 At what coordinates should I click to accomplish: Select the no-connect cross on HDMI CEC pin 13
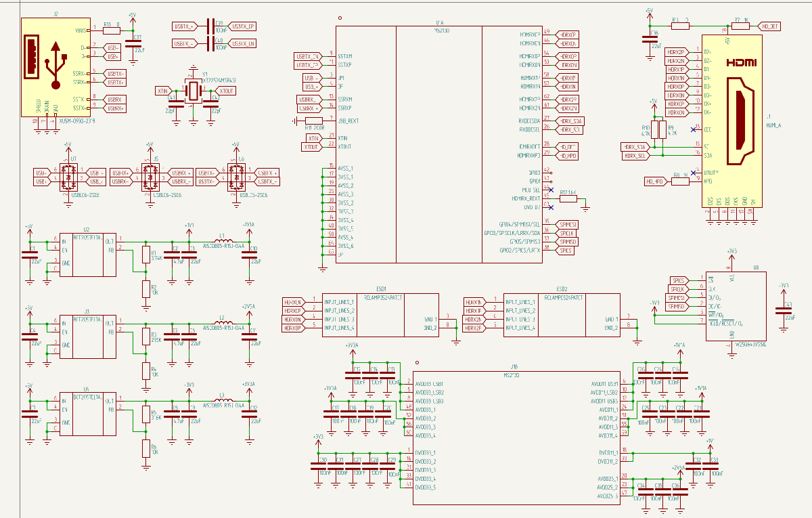693,129
